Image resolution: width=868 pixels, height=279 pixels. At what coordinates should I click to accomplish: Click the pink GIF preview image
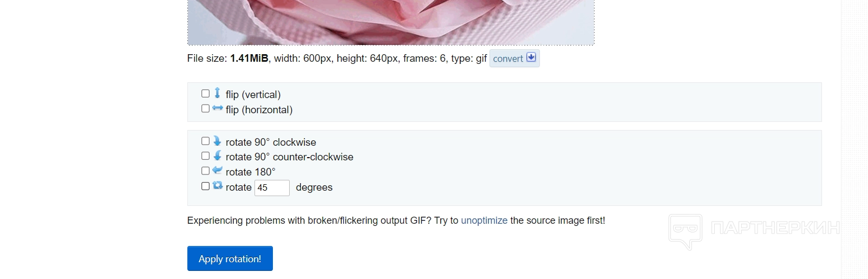coord(390,22)
